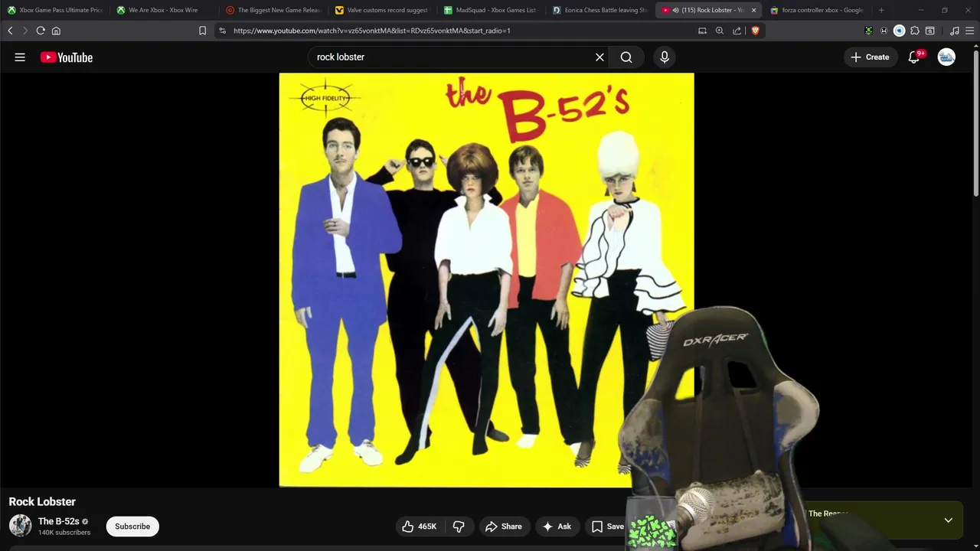Start voice search with the microphone
The width and height of the screenshot is (980, 551).
pos(665,57)
